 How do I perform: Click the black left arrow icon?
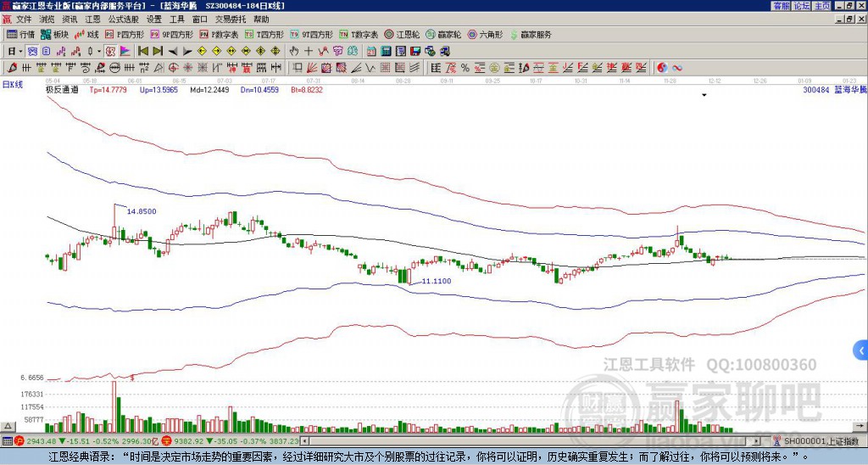(172, 52)
